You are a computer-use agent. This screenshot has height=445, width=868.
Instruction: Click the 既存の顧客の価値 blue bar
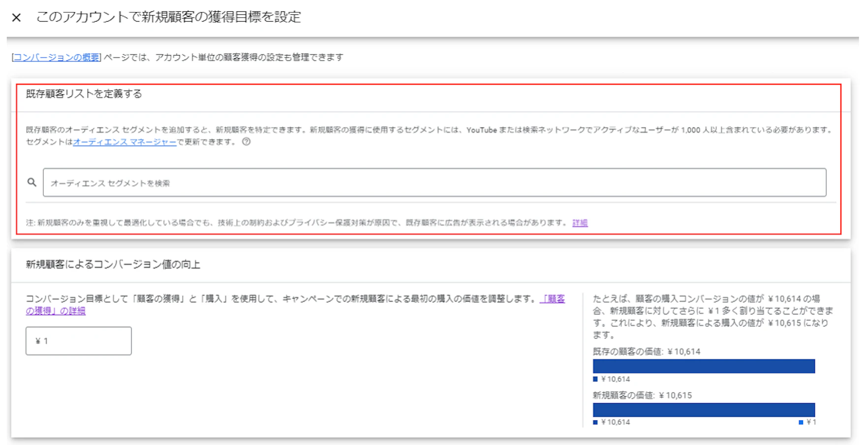pos(704,366)
